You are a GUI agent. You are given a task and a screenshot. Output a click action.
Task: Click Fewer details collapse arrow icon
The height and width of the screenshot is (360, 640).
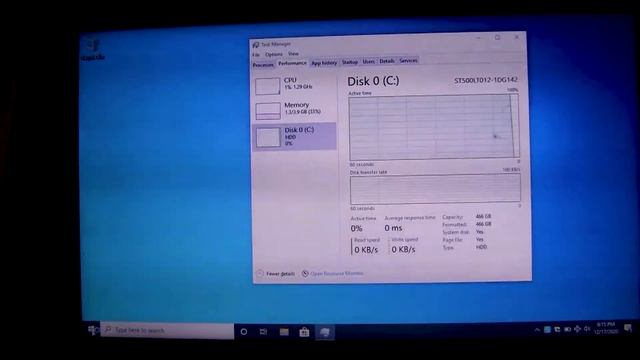tap(260, 274)
